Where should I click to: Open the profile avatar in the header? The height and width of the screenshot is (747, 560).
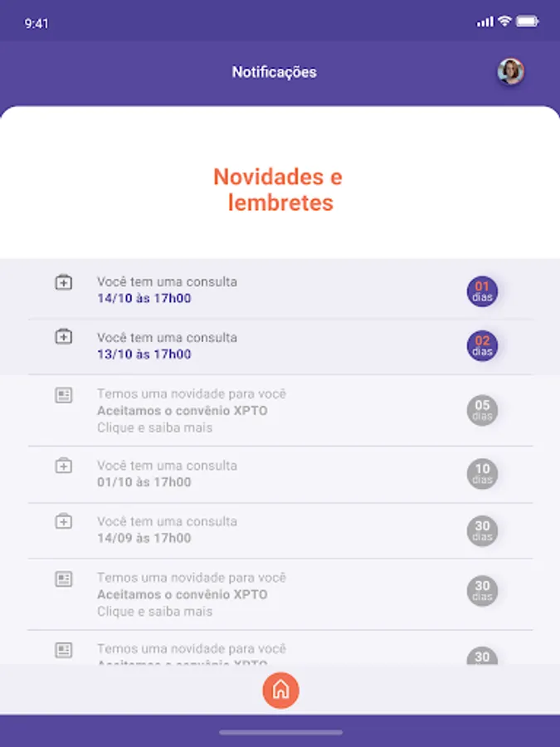coord(512,71)
